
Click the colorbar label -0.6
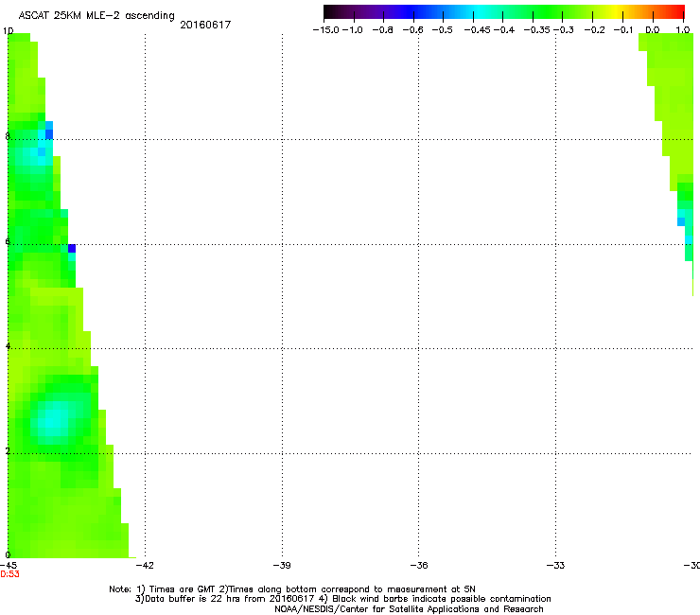pos(413,30)
